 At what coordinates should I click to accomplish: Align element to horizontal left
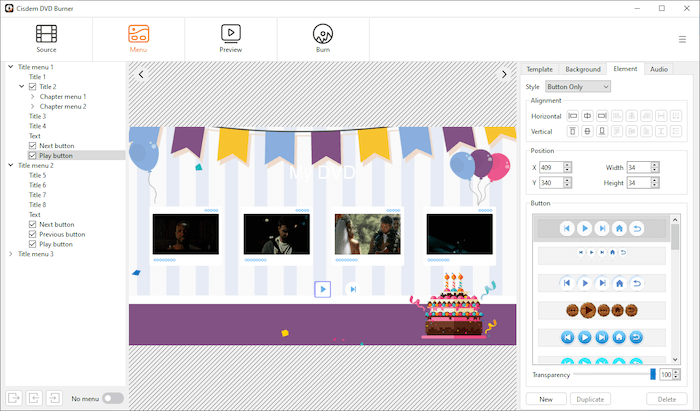click(x=573, y=116)
